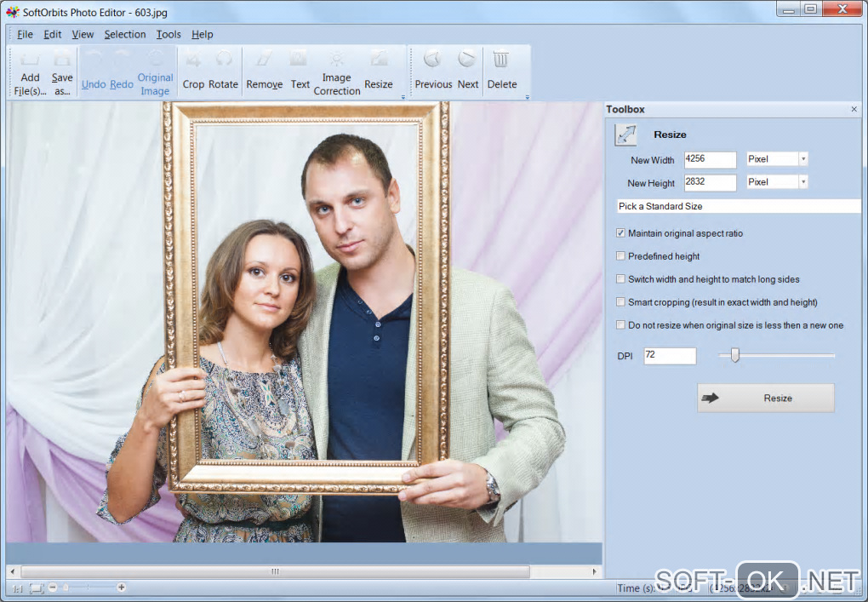Click the New Height input field
This screenshot has width=868, height=602.
[711, 182]
